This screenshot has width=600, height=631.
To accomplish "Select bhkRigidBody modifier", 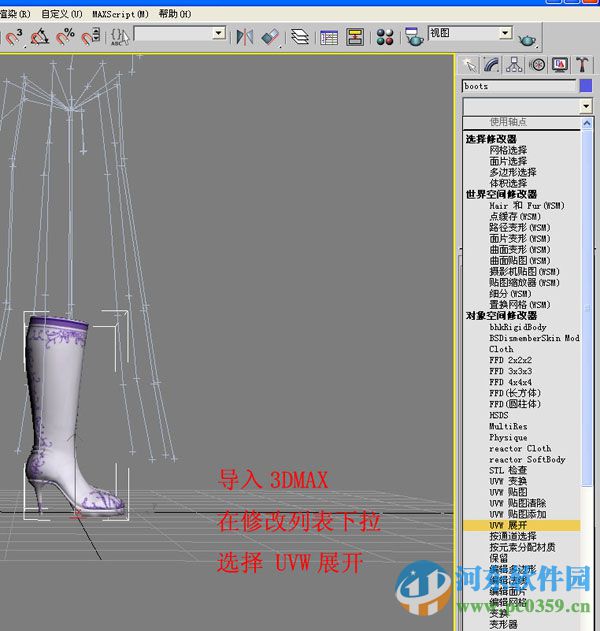I will (518, 327).
